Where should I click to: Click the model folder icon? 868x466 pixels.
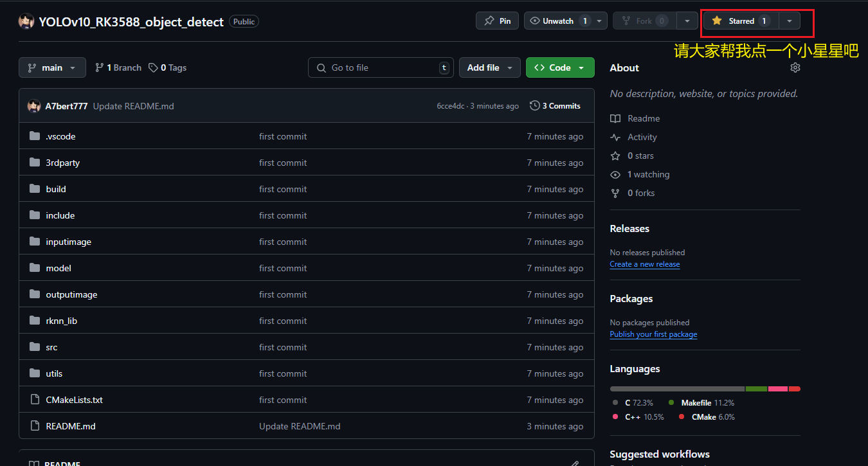tap(35, 268)
